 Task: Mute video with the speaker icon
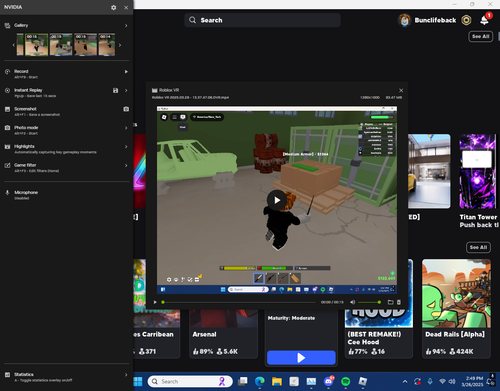click(352, 302)
